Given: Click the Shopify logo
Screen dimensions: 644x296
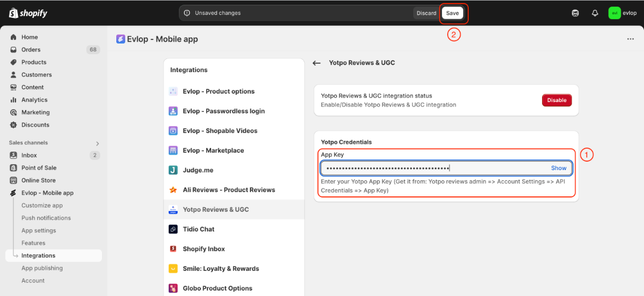Looking at the screenshot, I should (x=28, y=13).
